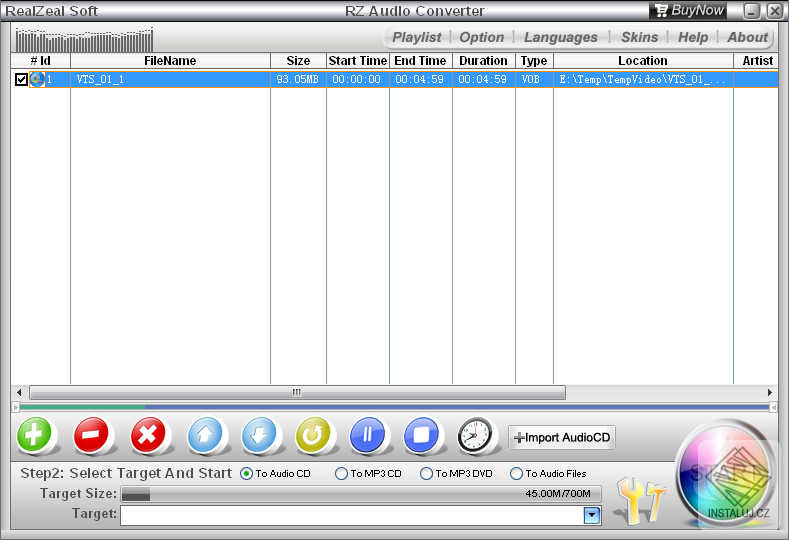The image size is (789, 540).
Task: Select the To MP3 CD option
Action: pyautogui.click(x=341, y=474)
